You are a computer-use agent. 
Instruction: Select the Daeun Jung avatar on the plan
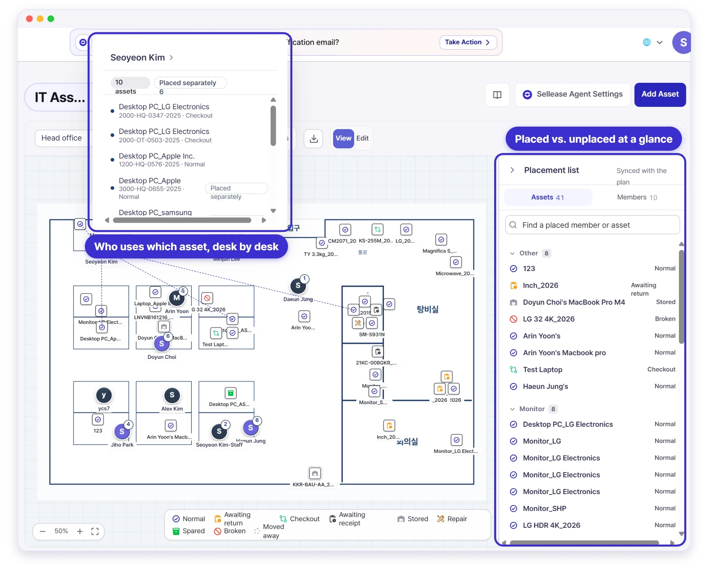click(298, 286)
